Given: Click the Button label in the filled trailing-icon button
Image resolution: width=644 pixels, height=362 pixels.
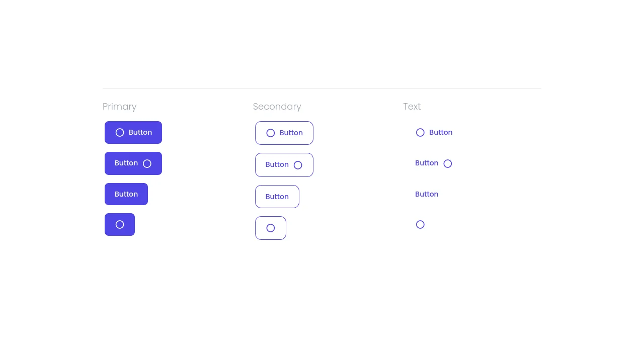Looking at the screenshot, I should coord(126,163).
